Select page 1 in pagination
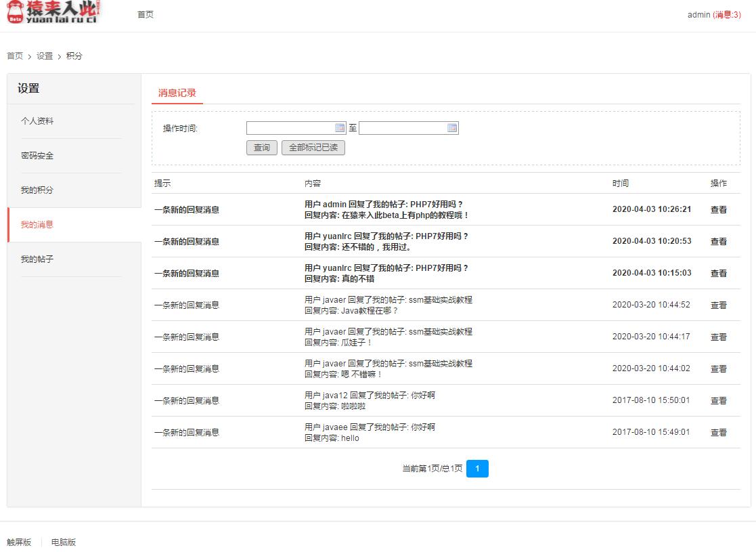 pos(478,468)
